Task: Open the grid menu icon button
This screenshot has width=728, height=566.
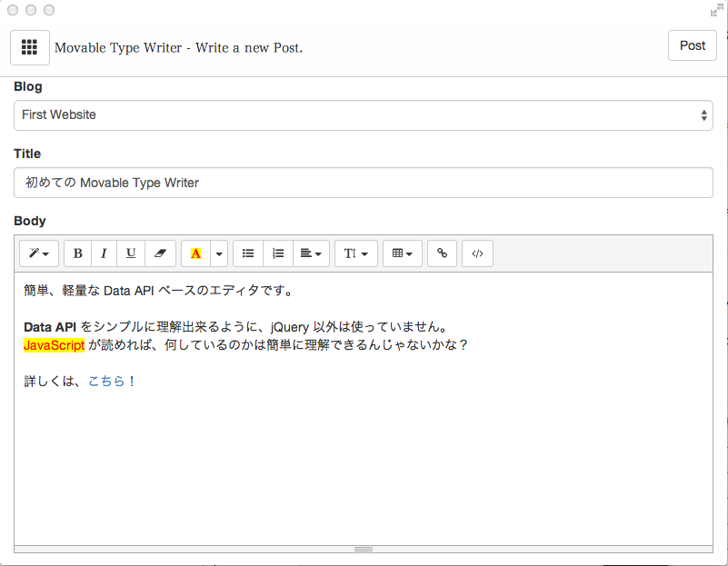Action: 30,47
